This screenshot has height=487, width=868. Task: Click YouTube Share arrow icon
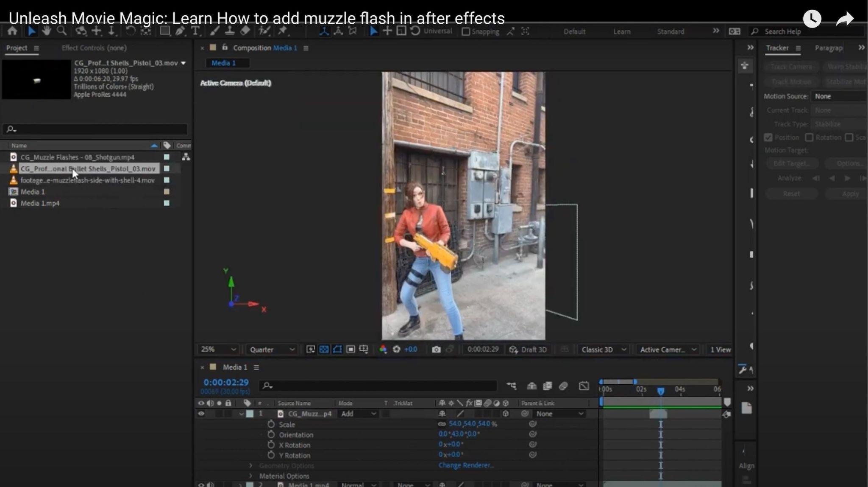(x=844, y=19)
